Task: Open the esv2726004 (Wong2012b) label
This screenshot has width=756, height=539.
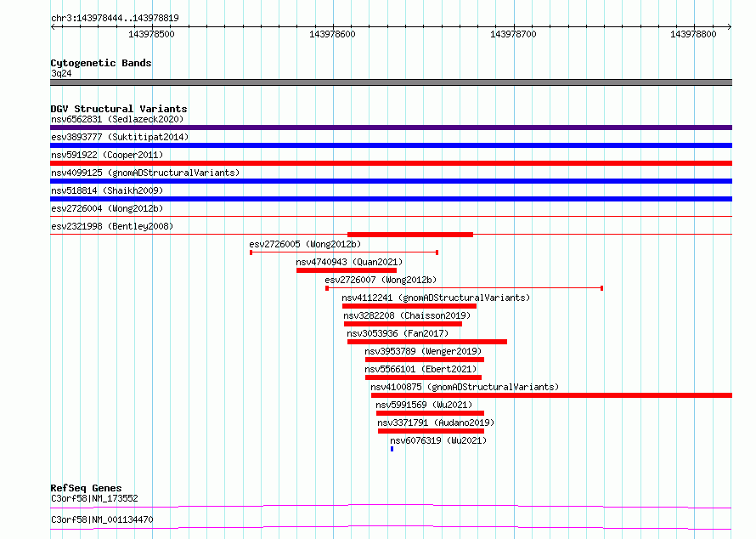Action: (107, 208)
